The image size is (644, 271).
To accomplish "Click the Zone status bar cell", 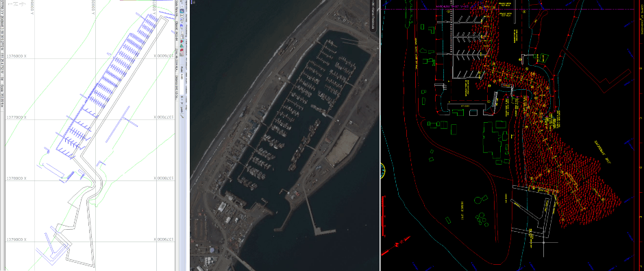I will 177,60.
